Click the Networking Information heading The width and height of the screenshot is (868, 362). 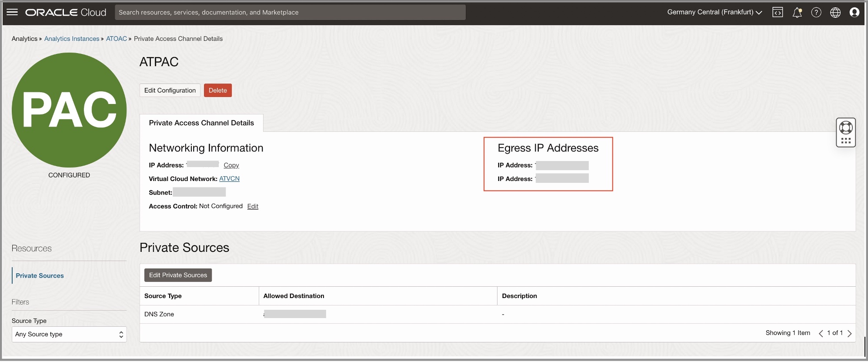click(206, 148)
